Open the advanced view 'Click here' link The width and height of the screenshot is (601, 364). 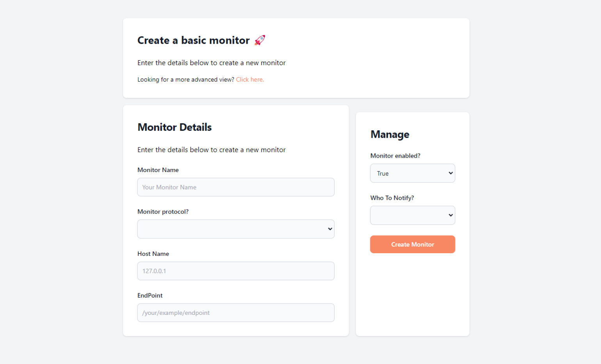pyautogui.click(x=250, y=80)
